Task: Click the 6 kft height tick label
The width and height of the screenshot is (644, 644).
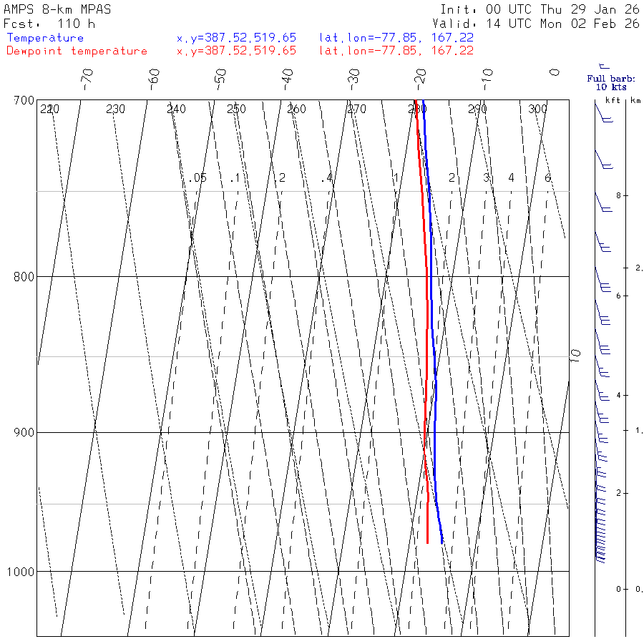Action: pos(618,296)
